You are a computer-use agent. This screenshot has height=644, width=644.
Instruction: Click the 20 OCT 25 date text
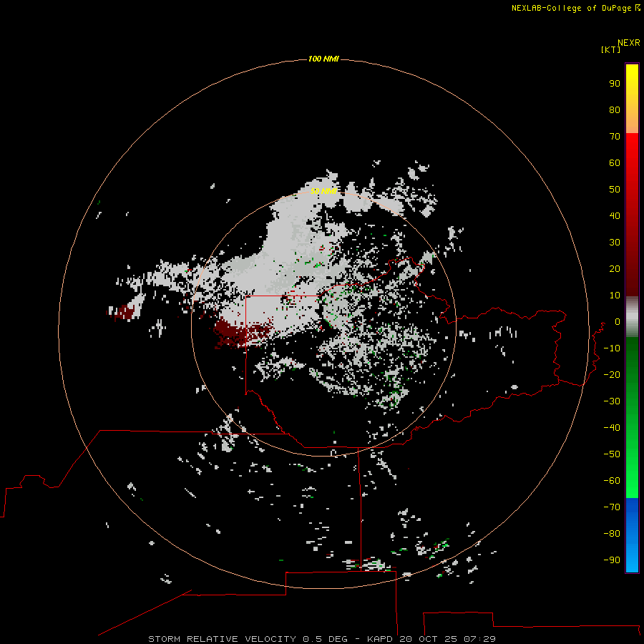[429, 639]
